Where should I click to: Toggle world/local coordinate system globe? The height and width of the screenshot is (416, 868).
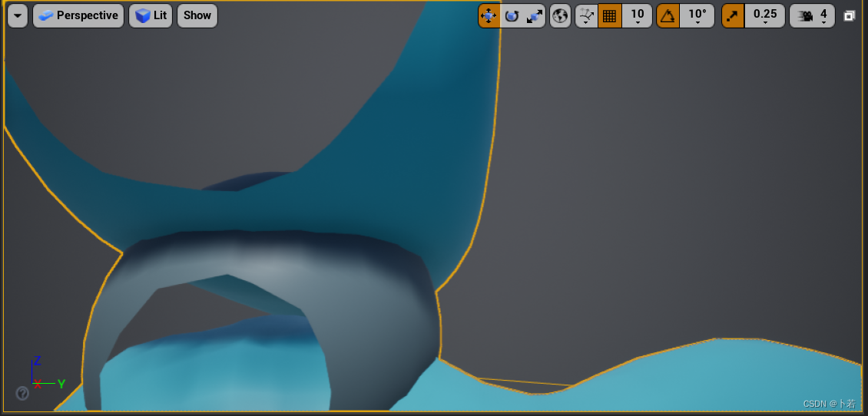pos(560,16)
